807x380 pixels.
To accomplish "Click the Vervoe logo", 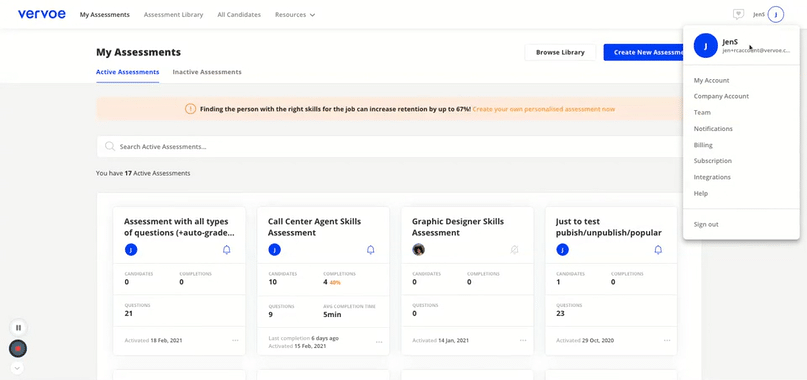I will click(42, 14).
